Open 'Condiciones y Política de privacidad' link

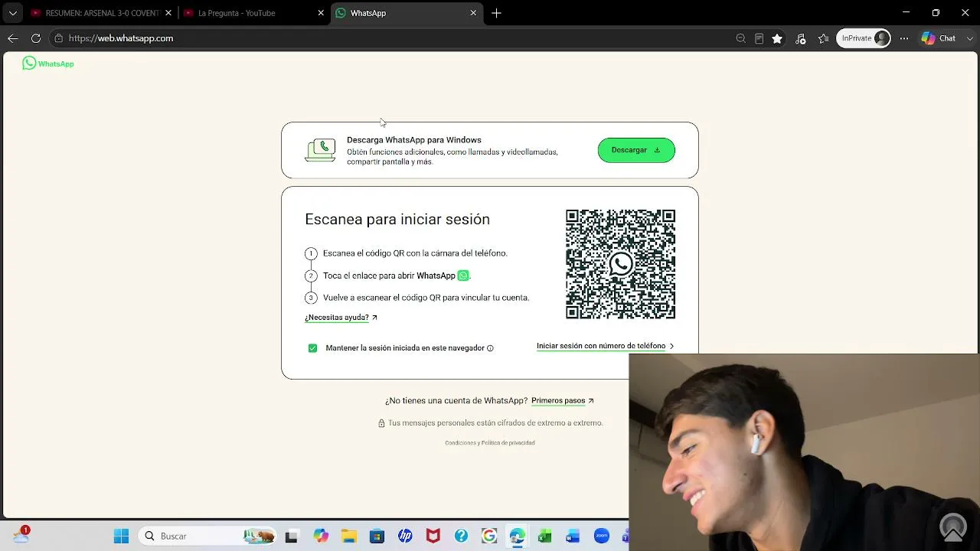[490, 443]
